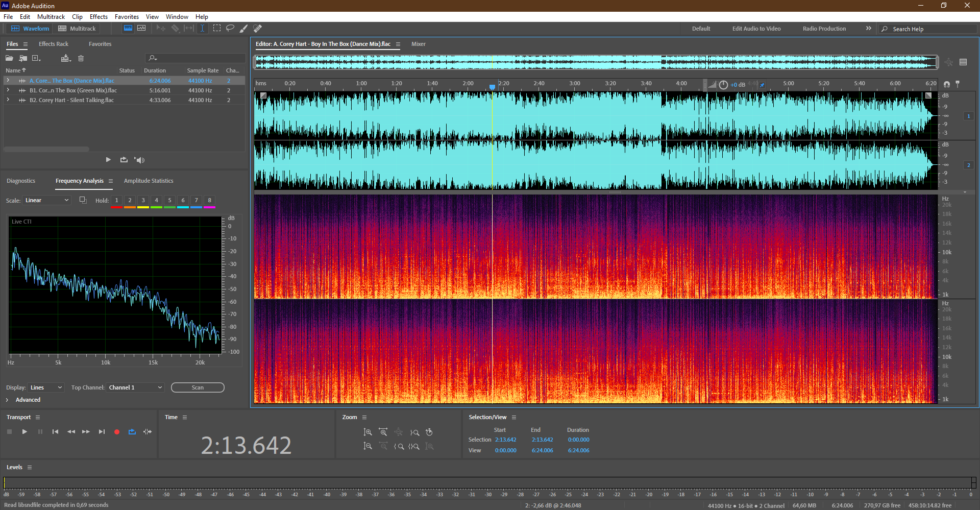The image size is (980, 510).
Task: Toggle HUD pin button
Action: pos(762,85)
